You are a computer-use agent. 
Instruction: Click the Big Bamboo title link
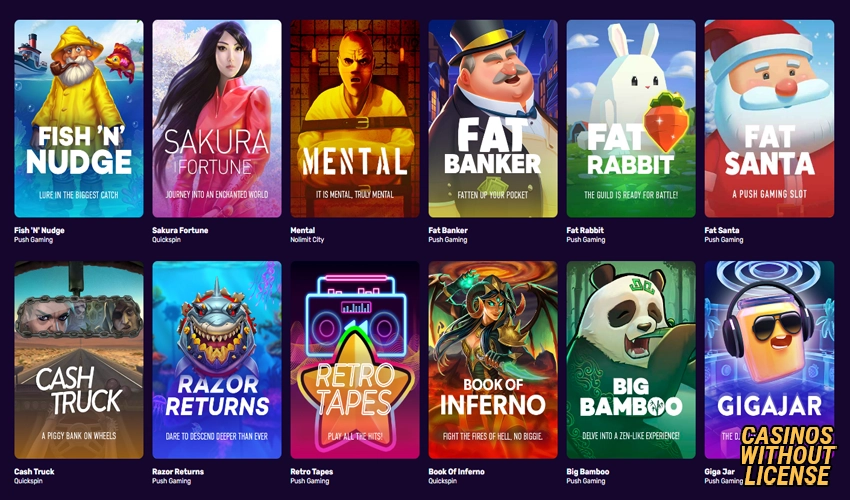click(x=588, y=471)
